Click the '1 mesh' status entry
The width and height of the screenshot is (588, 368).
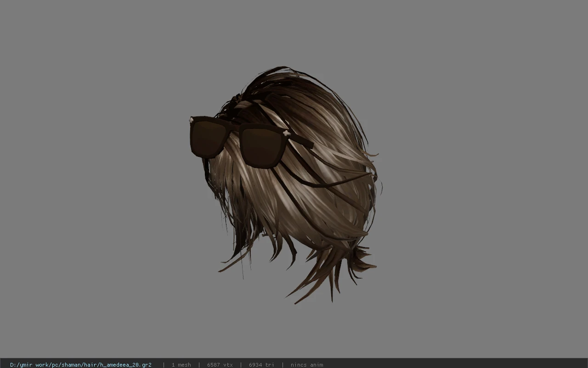pos(181,365)
